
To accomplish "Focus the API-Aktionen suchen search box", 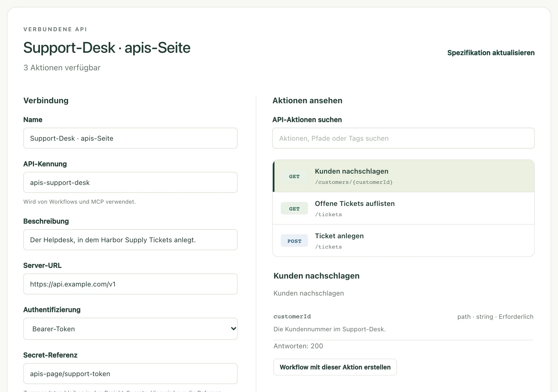I will 403,138.
